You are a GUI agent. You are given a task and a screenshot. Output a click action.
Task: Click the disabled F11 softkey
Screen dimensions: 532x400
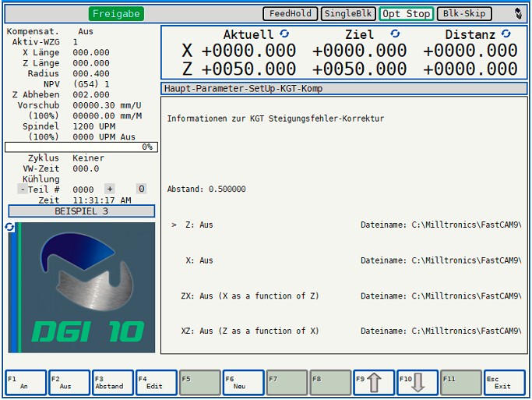tap(461, 383)
